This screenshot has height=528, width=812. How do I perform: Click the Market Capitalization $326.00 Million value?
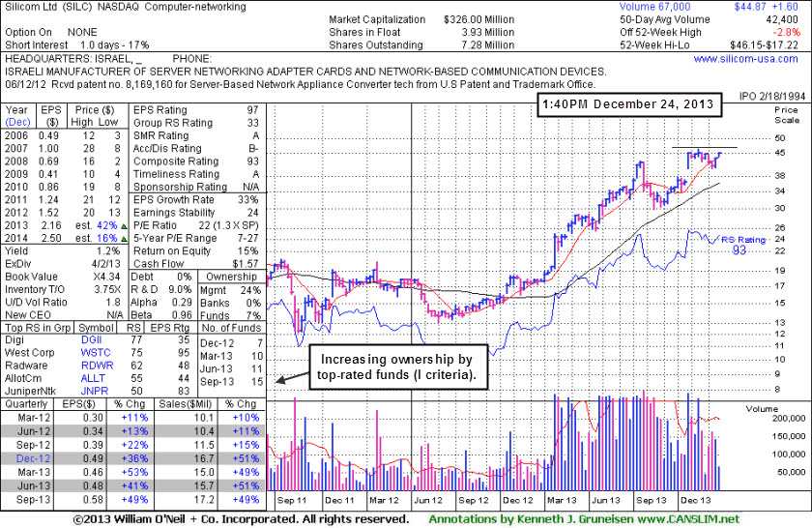(x=479, y=19)
